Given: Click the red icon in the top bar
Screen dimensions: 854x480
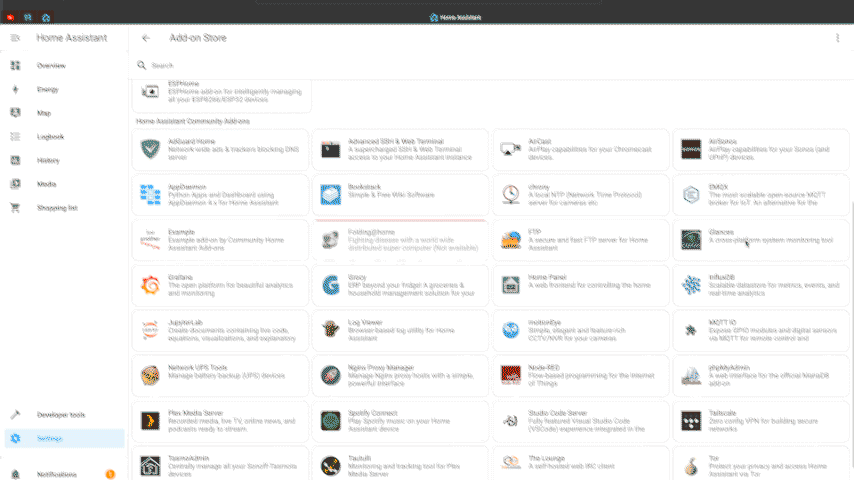Looking at the screenshot, I should (x=10, y=17).
